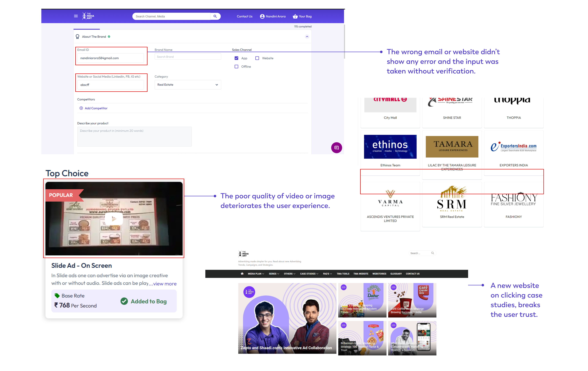
Task: Expand the Series menu in the blog navigation
Action: pos(274,274)
